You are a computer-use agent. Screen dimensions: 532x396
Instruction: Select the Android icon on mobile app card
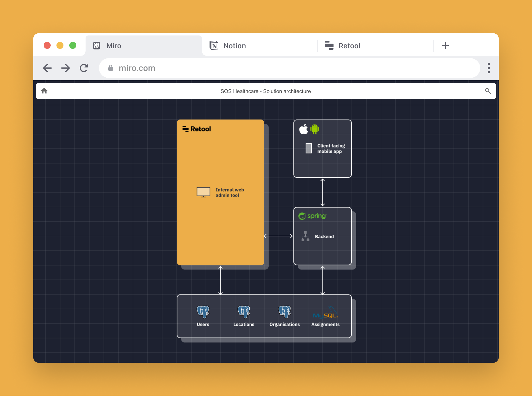[x=315, y=129]
